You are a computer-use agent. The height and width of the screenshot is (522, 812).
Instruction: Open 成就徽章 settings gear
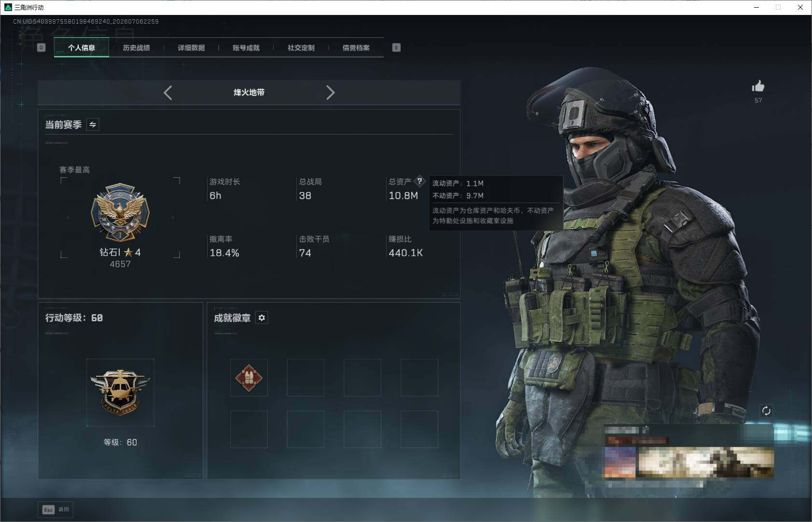pos(262,317)
